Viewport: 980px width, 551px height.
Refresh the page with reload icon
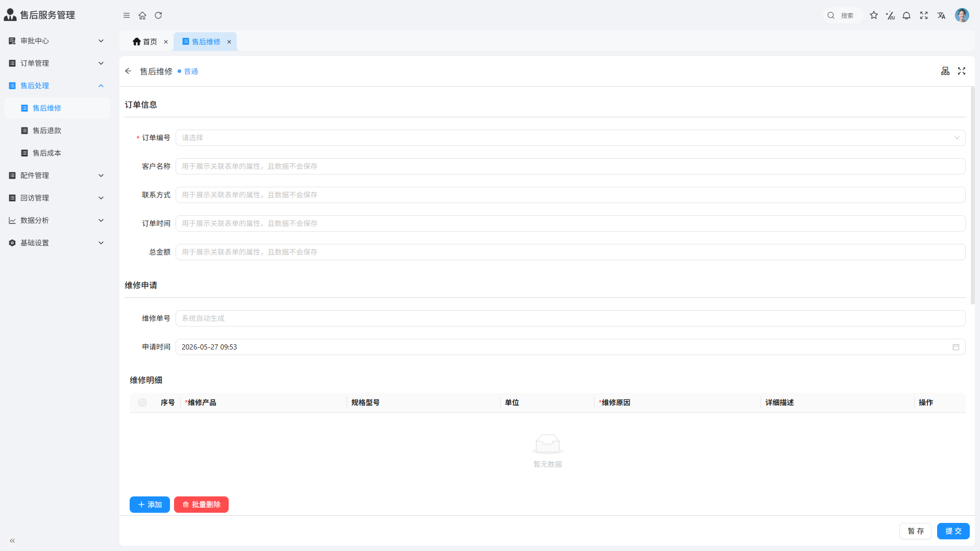tap(158, 15)
